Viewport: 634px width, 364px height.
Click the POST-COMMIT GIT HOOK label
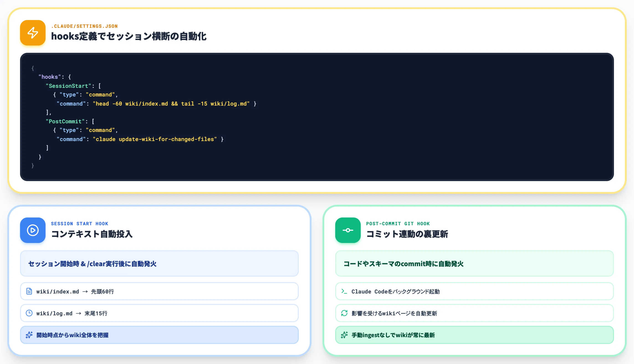pos(398,223)
